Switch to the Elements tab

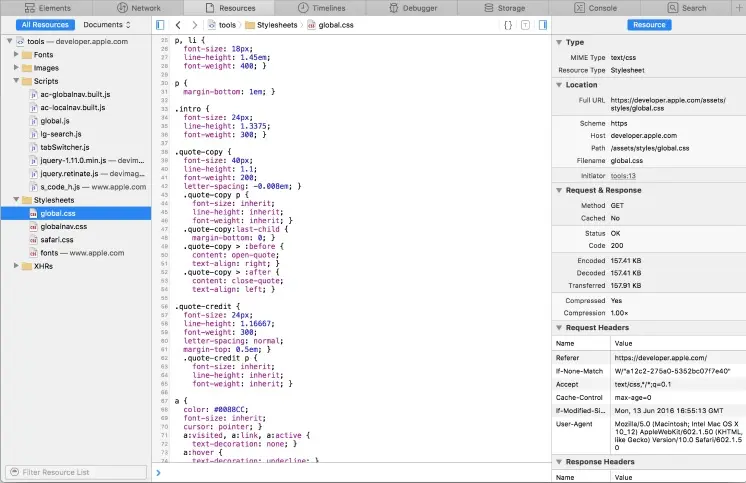click(47, 8)
